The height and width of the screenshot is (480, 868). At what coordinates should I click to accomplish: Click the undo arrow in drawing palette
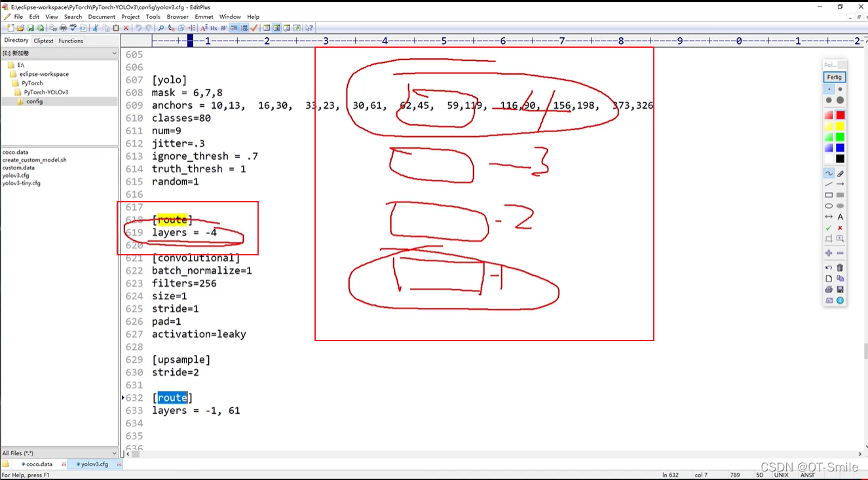829,267
